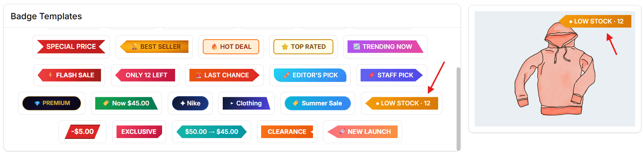Image resolution: width=644 pixels, height=160 pixels.
Task: Click the Badge Templates heading
Action: pos(46,16)
